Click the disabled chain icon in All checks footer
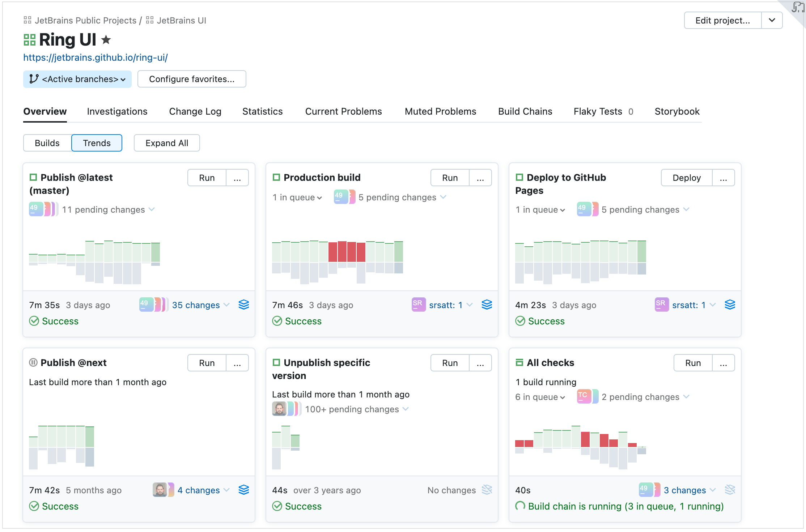This screenshot has height=532, width=806. click(730, 490)
